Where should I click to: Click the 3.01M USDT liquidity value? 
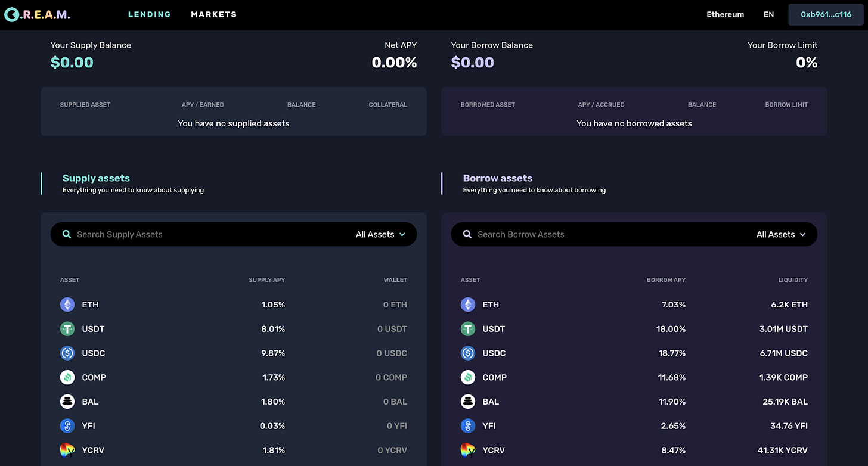(783, 329)
